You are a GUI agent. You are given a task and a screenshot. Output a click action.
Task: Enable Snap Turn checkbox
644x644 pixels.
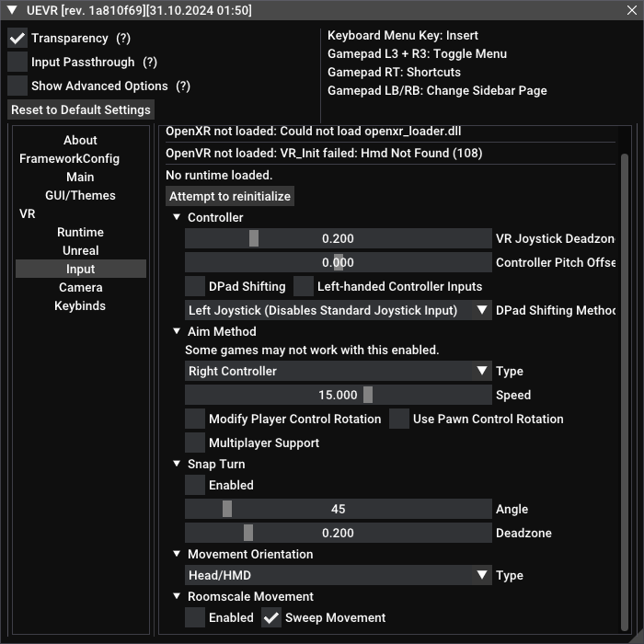195,485
